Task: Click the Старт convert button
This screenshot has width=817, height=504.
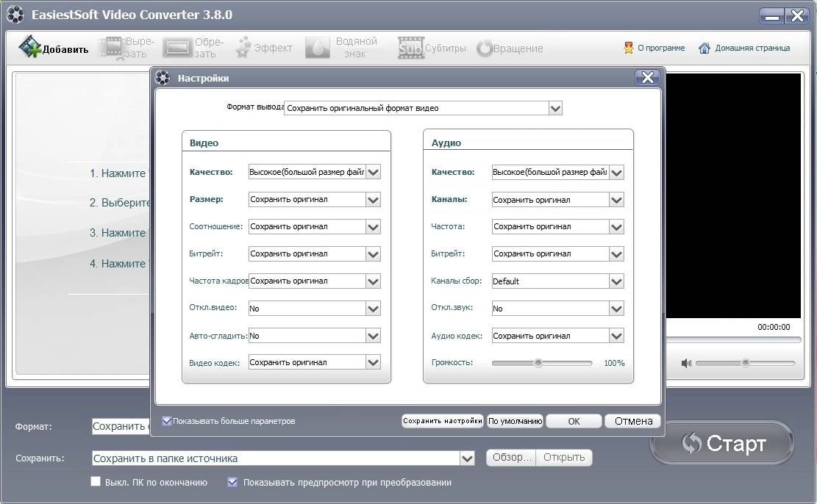Action: tap(722, 443)
